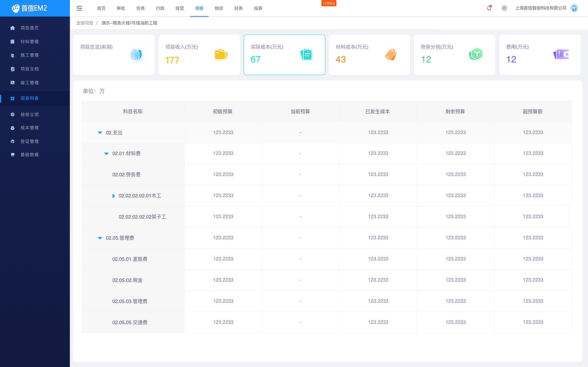Click the 材料成本 orange tag icon
588x367 pixels.
(391, 55)
